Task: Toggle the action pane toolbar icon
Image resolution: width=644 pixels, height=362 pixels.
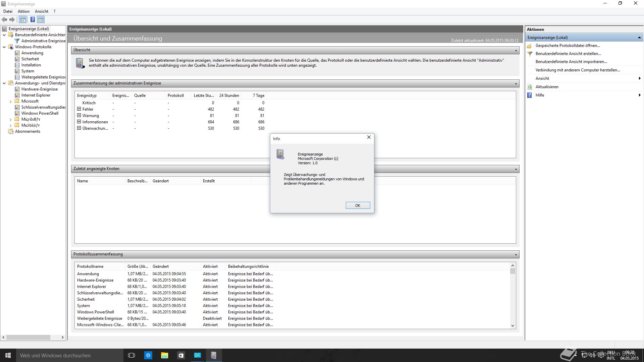Action: [41, 20]
